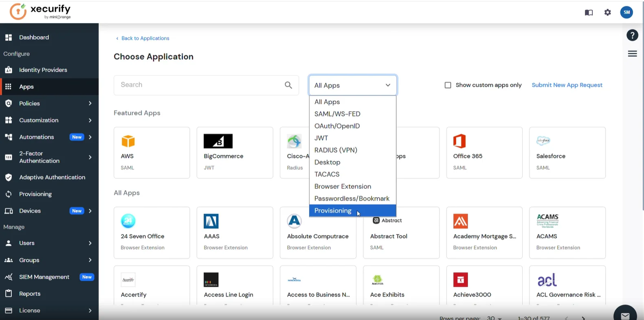Image resolution: width=644 pixels, height=320 pixels.
Task: Click the AWS app icon
Action: (128, 141)
